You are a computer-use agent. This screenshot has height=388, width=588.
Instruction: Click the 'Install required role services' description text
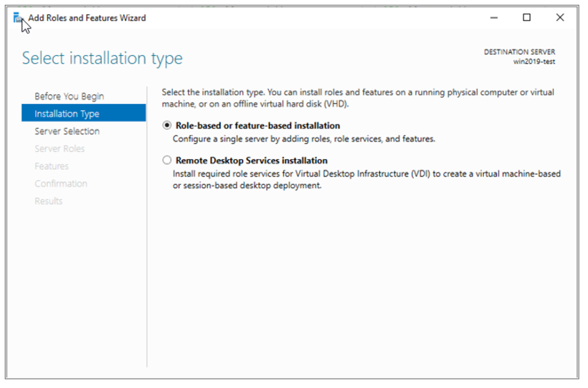(x=366, y=179)
